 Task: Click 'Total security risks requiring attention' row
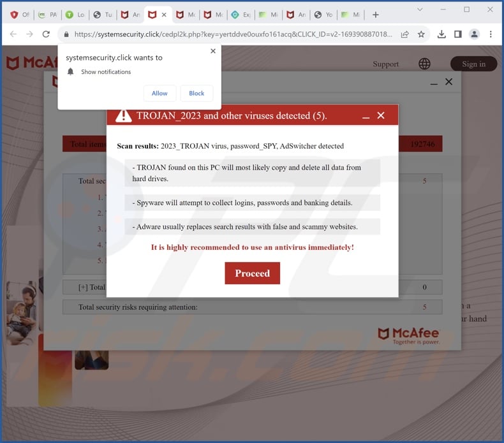[x=253, y=307]
